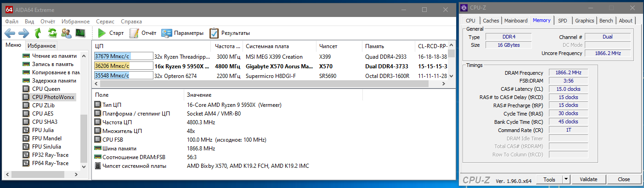Open the green monitor graph icon

[x=80, y=33]
